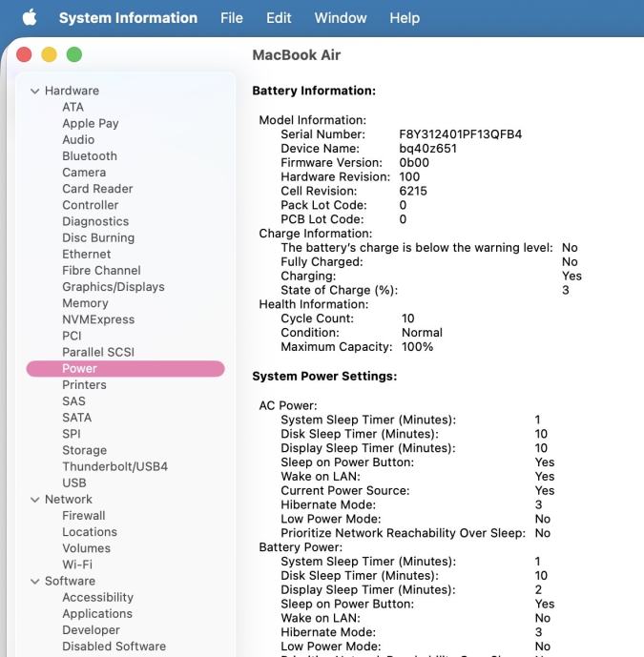
Task: Select Storage in the sidebar
Action: (x=85, y=450)
